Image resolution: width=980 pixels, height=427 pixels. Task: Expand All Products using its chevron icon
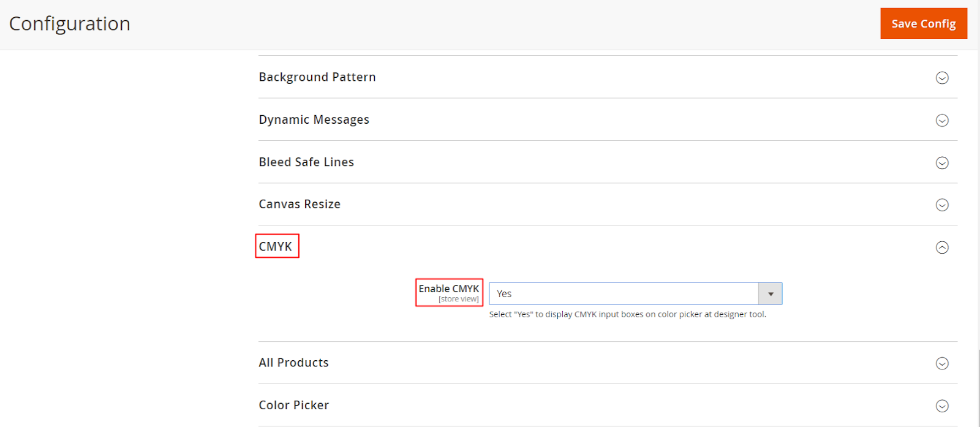pos(942,363)
